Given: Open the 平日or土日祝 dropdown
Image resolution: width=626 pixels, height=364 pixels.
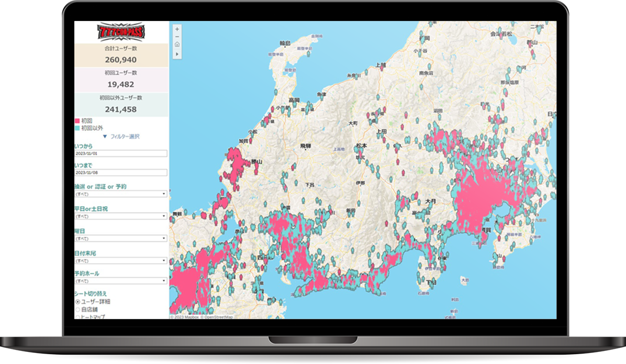Looking at the screenshot, I should 121,216.
